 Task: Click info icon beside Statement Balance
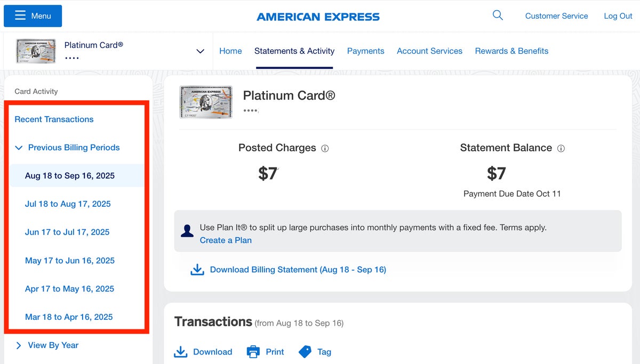pyautogui.click(x=561, y=149)
